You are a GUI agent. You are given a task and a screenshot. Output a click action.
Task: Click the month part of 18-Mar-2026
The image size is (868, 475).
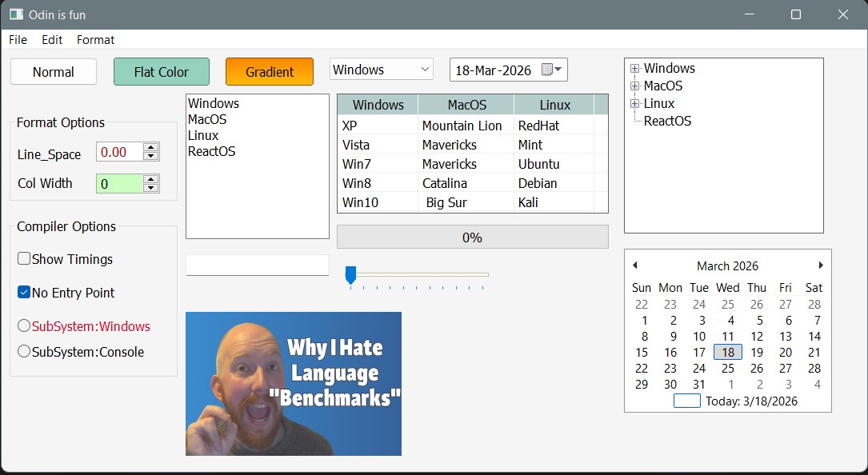[x=485, y=70]
